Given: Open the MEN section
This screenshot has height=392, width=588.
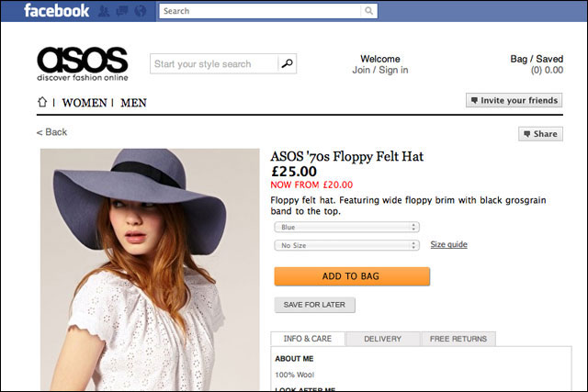Looking at the screenshot, I should tap(133, 103).
